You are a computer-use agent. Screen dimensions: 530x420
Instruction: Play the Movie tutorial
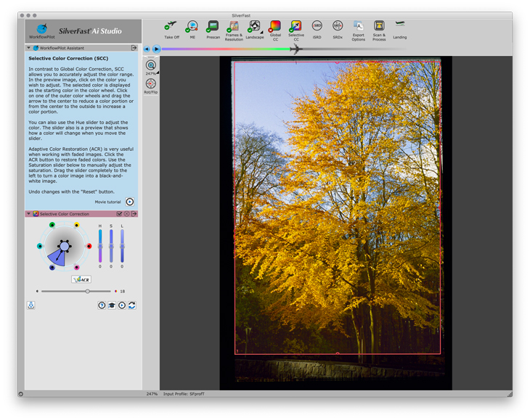(130, 202)
